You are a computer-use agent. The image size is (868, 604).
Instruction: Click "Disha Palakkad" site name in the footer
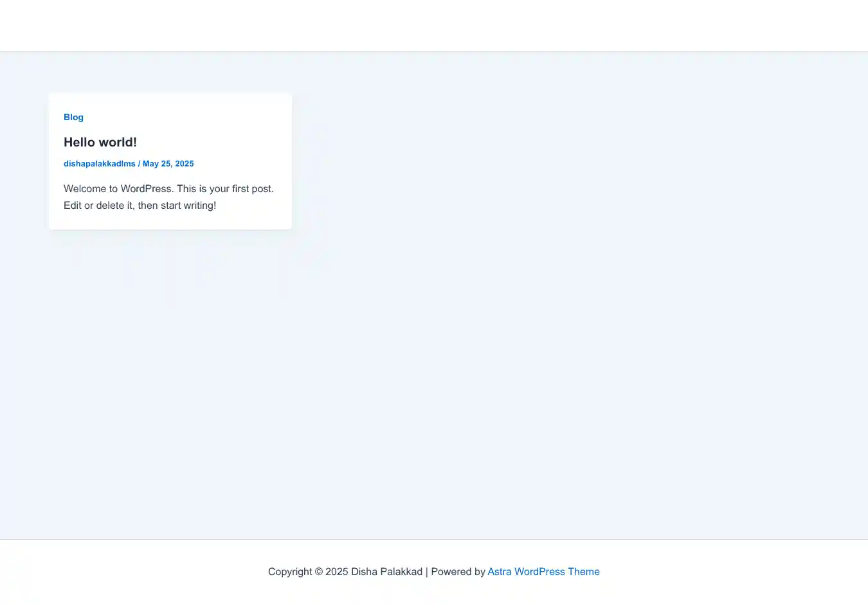(x=386, y=571)
